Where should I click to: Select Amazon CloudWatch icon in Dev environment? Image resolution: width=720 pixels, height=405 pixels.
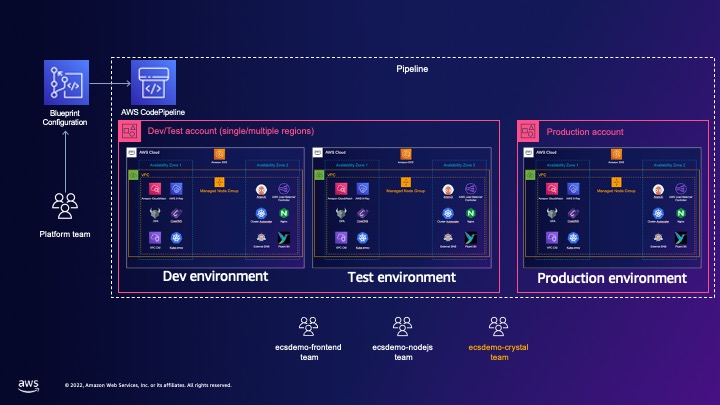coord(155,189)
